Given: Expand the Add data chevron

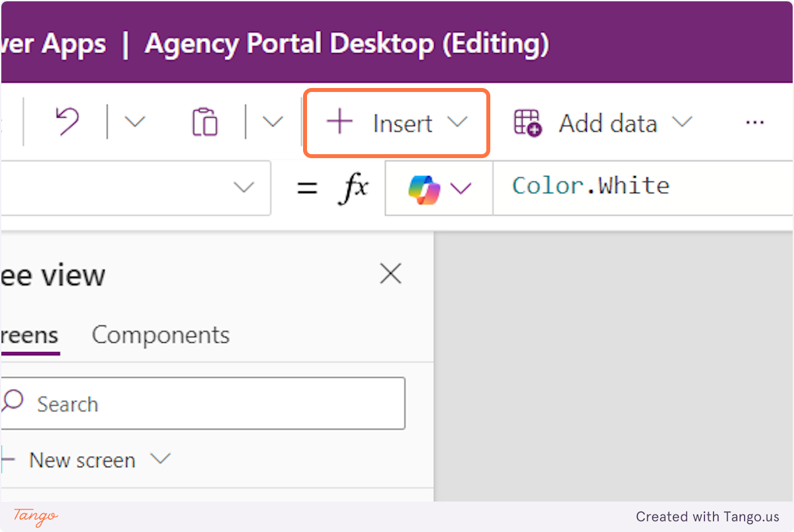Looking at the screenshot, I should pos(682,122).
